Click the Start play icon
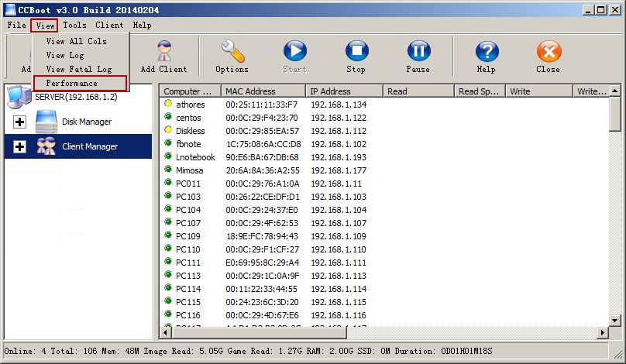The image size is (626, 364). 295,50
